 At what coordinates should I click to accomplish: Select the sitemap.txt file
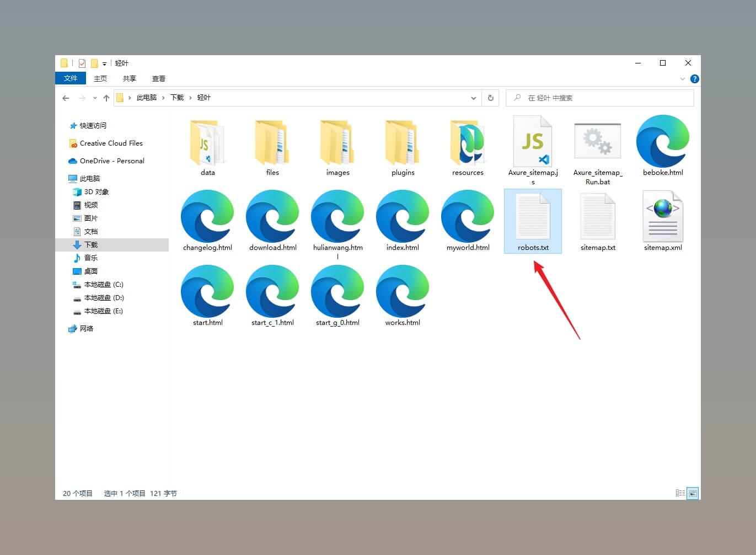(x=598, y=221)
